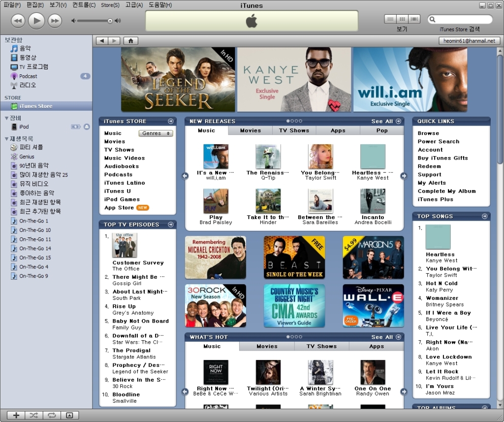The width and height of the screenshot is (504, 422).
Task: Switch to grid album view
Action: click(402, 19)
